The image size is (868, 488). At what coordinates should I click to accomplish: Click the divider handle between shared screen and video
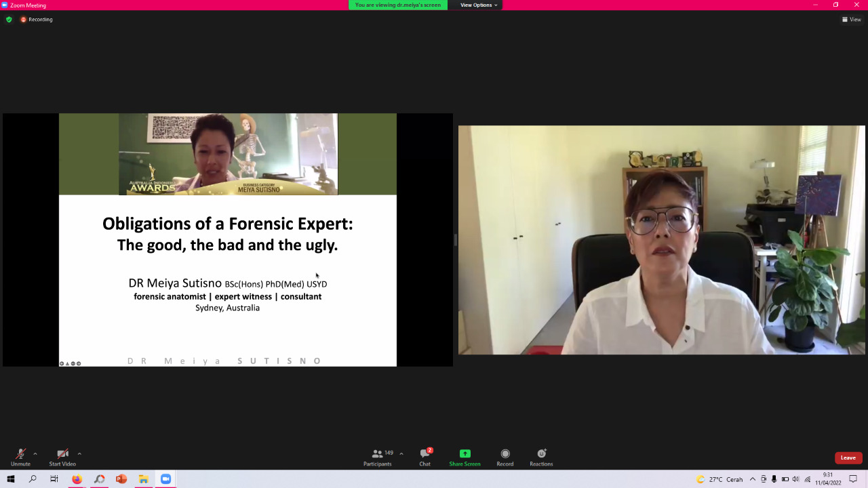(455, 240)
